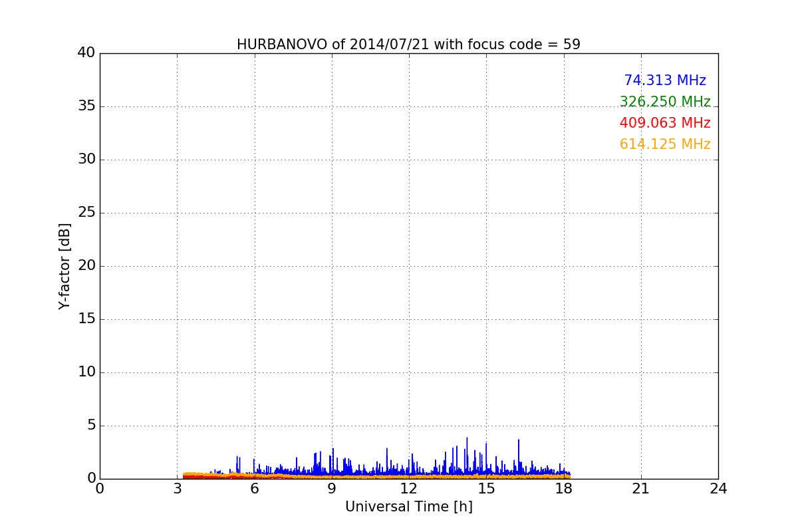Click the blue 74.313 MHz legend label
This screenshot has height=532, width=798.
[x=665, y=80]
